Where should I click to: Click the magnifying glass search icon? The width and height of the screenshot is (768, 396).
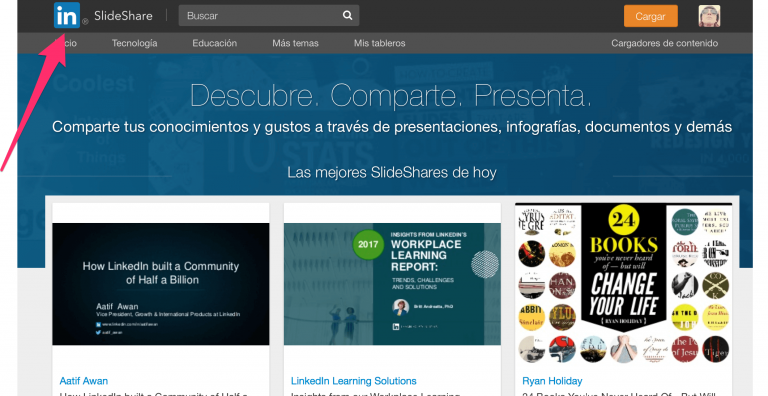[x=347, y=16]
